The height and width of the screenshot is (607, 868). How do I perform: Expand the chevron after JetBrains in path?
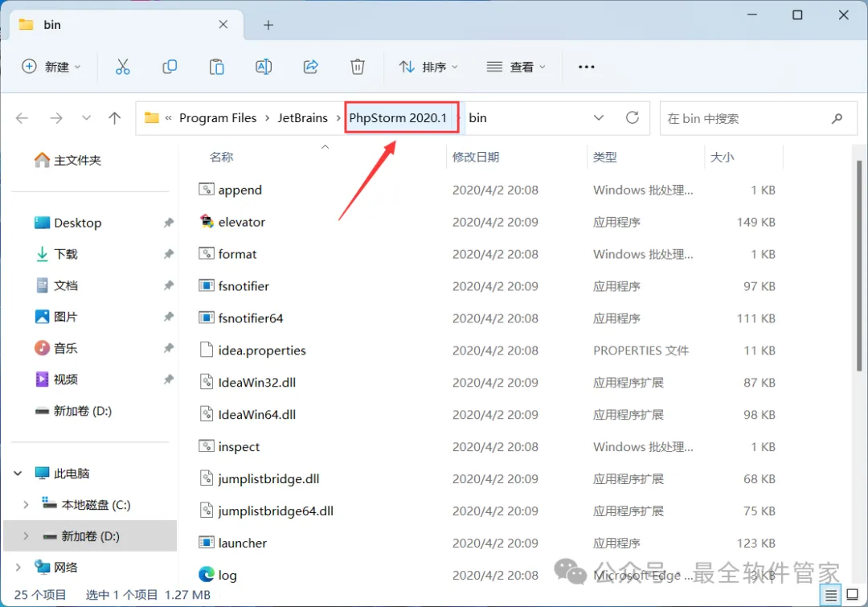tap(338, 118)
